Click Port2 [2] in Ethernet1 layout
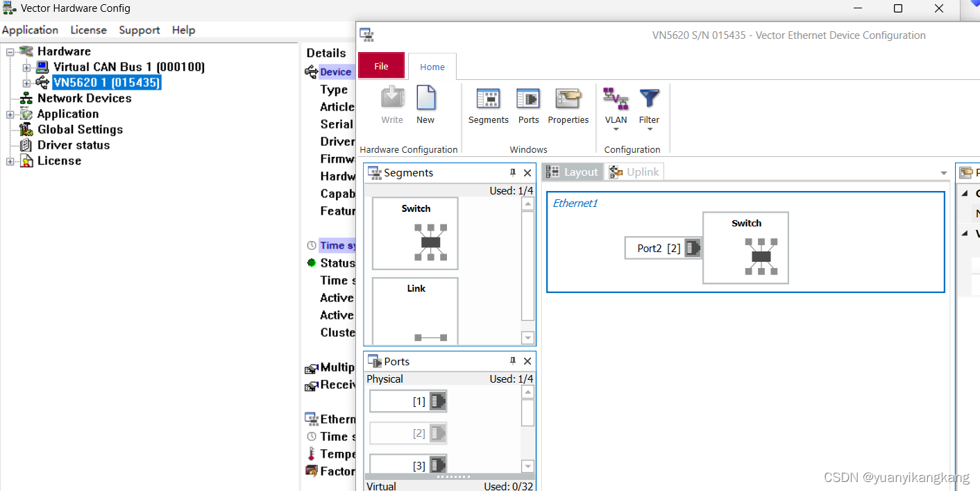The image size is (980, 491). tap(663, 248)
